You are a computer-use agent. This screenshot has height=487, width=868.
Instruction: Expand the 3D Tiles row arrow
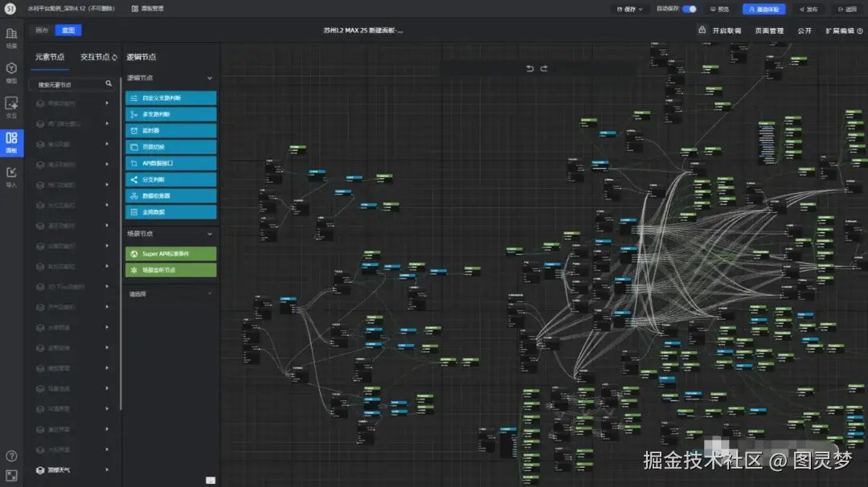107,287
